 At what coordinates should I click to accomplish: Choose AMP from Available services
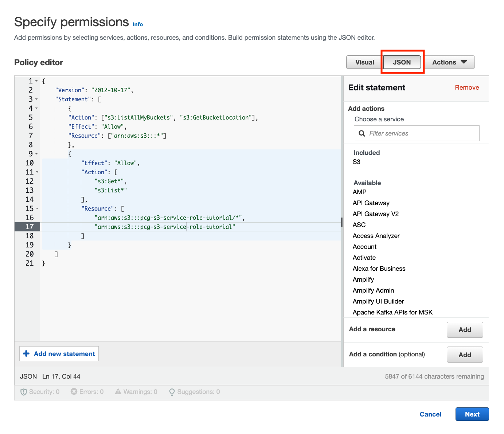359,192
